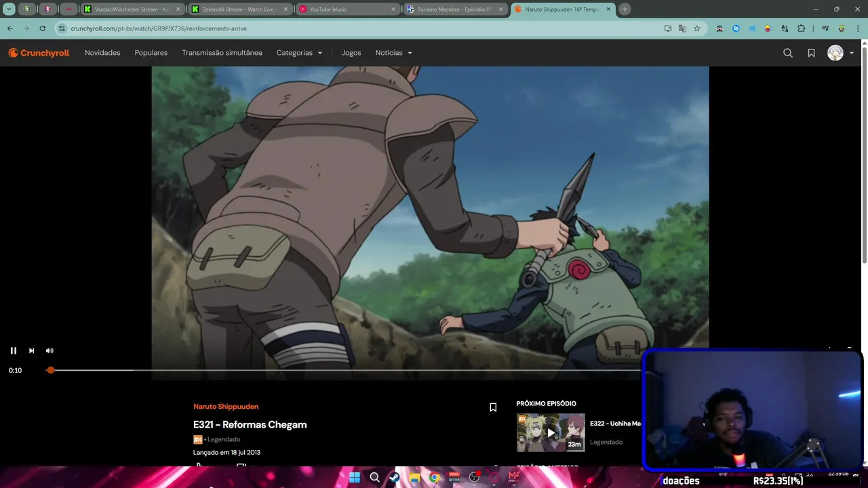This screenshot has height=488, width=868.
Task: Click the Legendado label under episode title
Action: point(224,439)
